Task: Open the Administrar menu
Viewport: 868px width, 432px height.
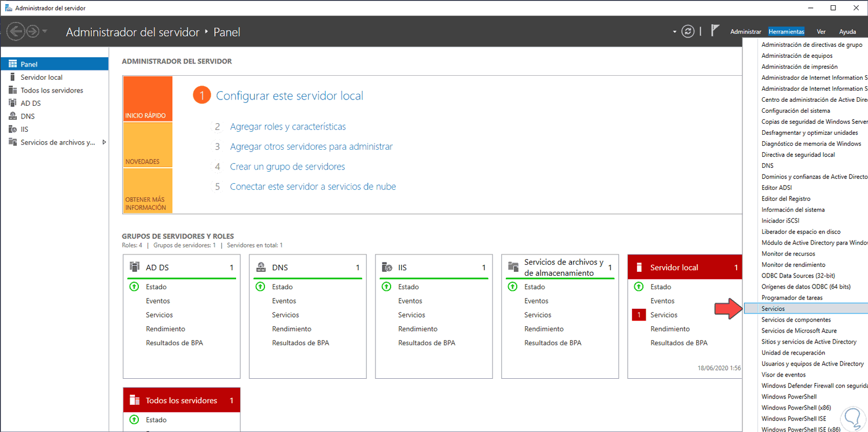Action: pos(746,32)
